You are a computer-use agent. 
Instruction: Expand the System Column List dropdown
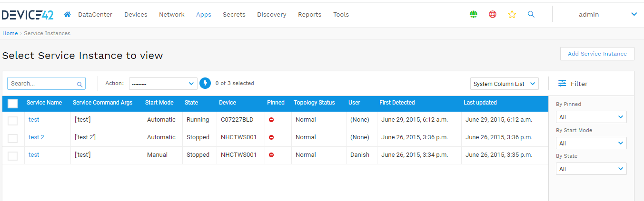(504, 84)
